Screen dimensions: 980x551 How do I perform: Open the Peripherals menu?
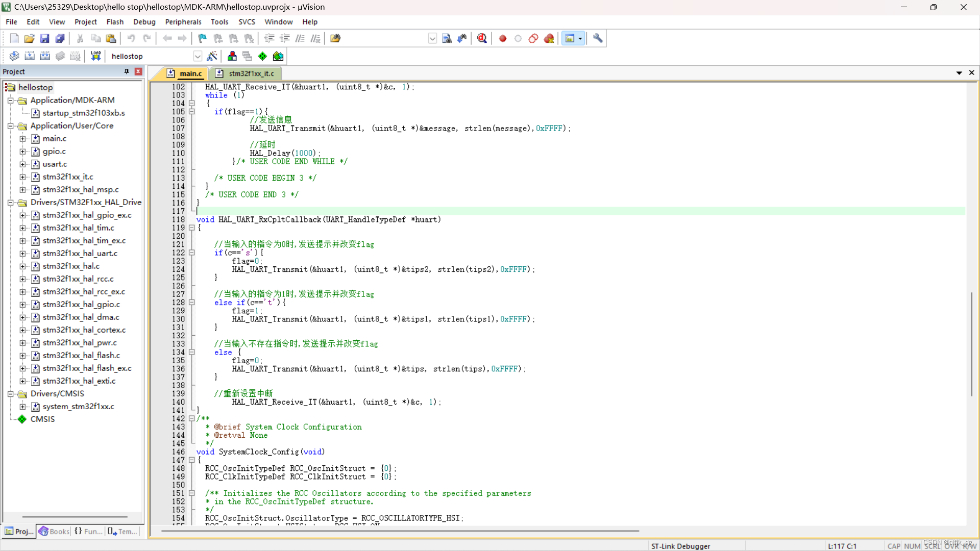[x=183, y=22]
